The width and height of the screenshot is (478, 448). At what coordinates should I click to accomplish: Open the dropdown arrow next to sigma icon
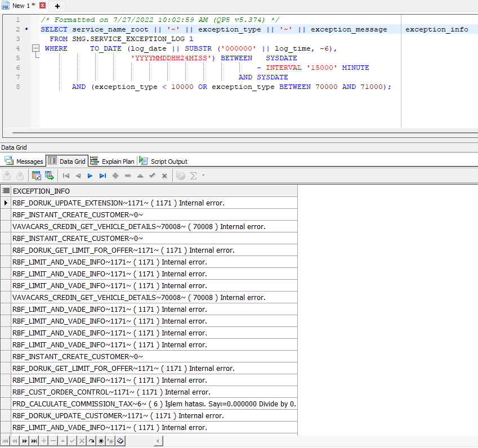coord(203,176)
